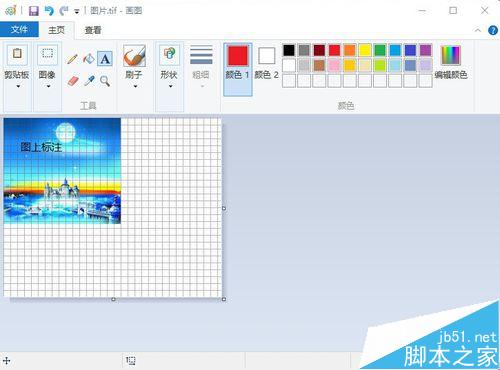Screen dimensions: 500x370
Task: Pick the black color swatch
Action: pos(289,50)
